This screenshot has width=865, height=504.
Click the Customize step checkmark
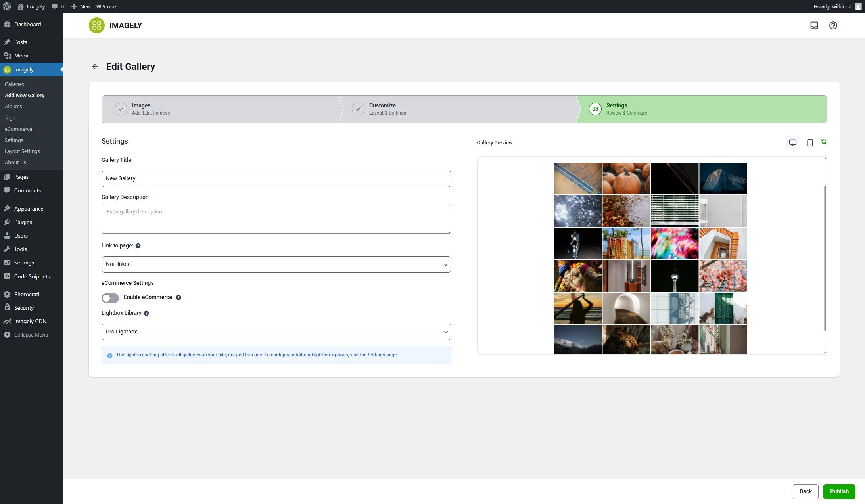click(358, 109)
